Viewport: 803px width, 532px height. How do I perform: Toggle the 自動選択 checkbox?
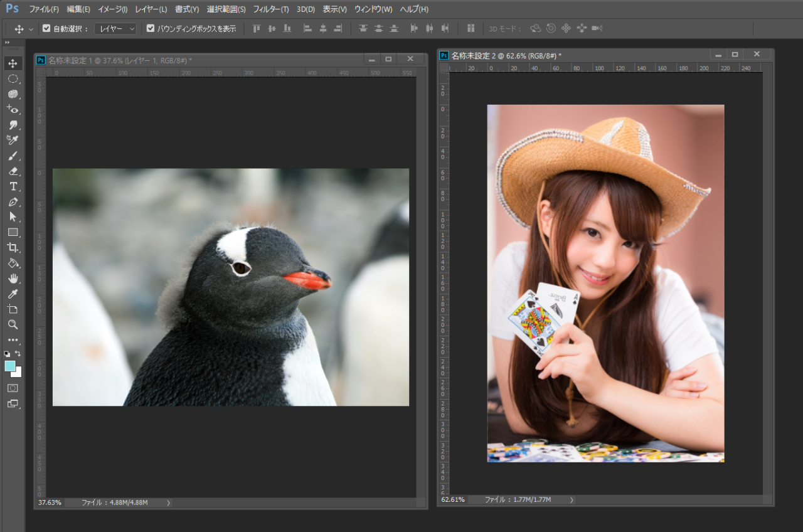coord(46,28)
